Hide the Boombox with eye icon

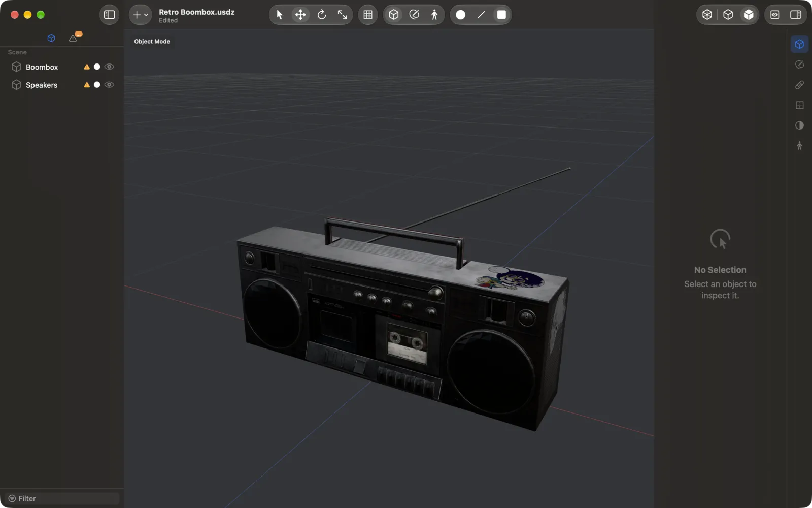click(109, 67)
